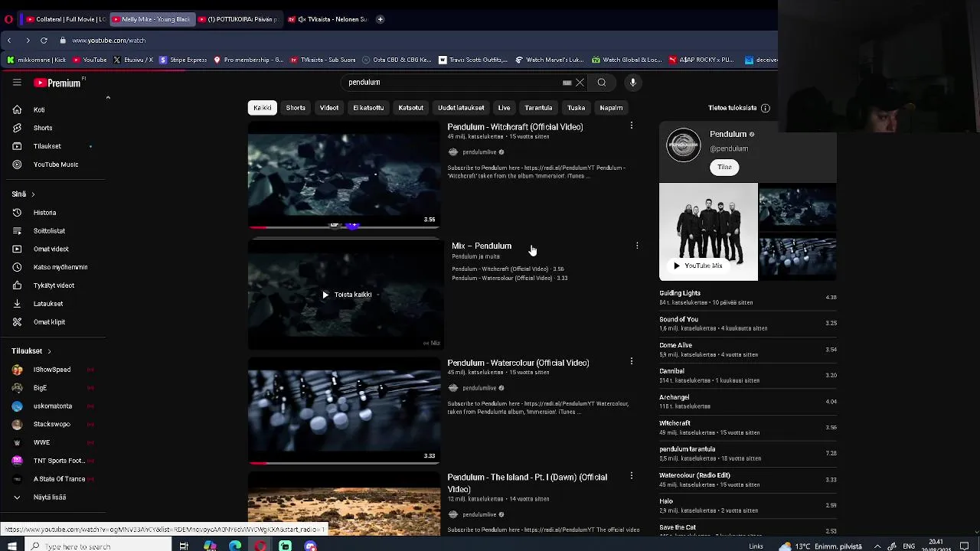Viewport: 980px width, 551px height.
Task: Show info about results icon
Action: [765, 108]
